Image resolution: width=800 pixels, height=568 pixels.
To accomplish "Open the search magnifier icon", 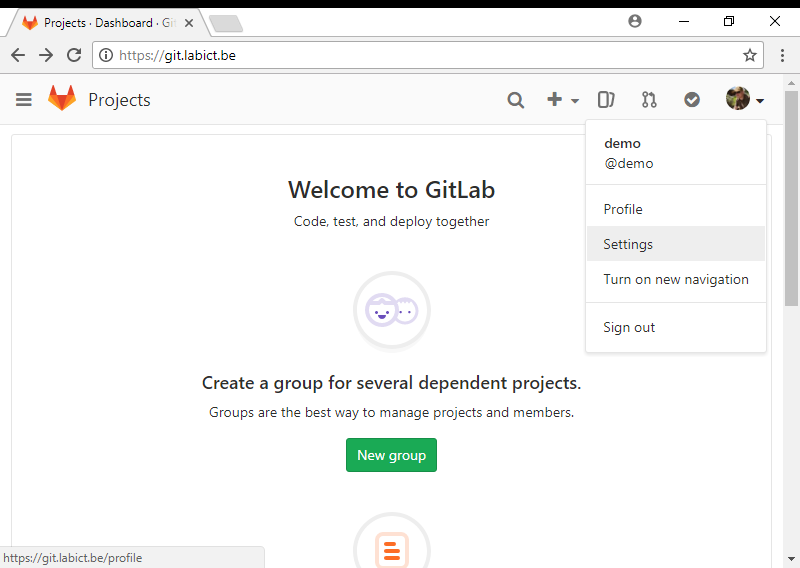I will (515, 100).
